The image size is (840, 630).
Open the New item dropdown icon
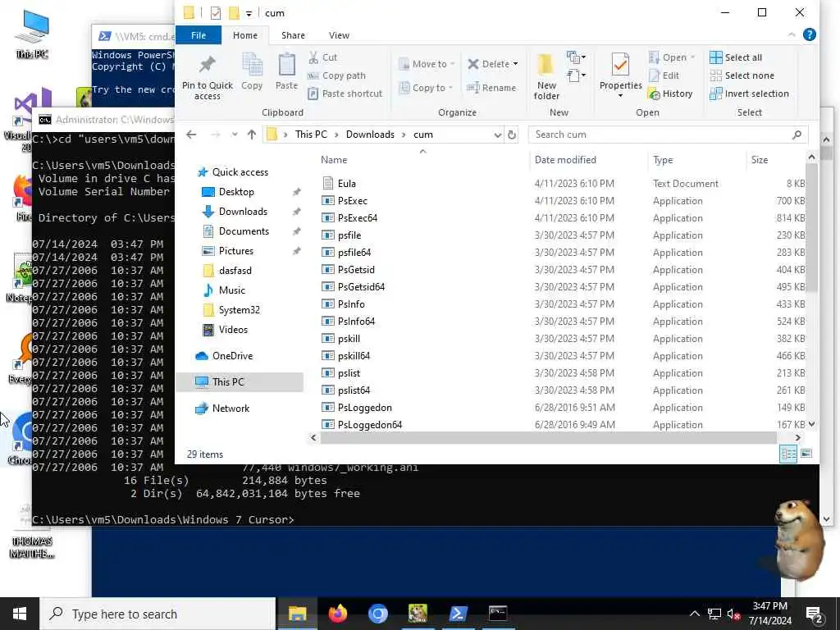(576, 57)
